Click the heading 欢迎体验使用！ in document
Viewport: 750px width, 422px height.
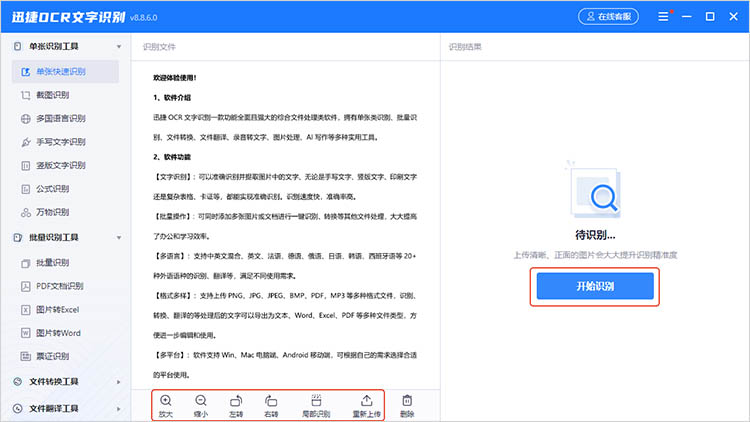[175, 78]
